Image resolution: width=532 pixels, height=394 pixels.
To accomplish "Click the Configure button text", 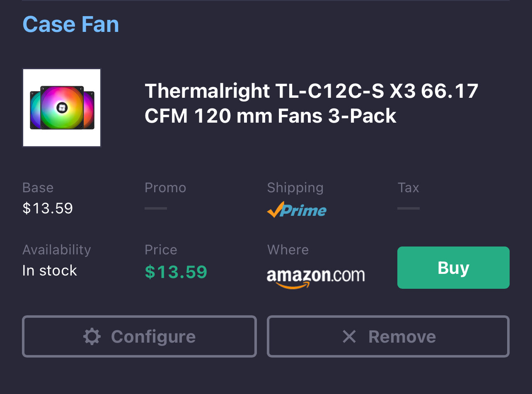I will click(153, 336).
